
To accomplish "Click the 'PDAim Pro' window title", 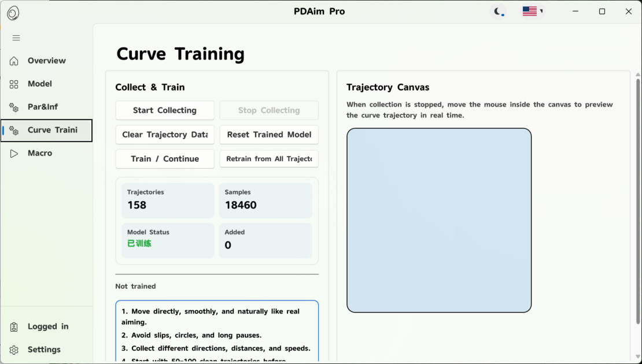I will click(x=319, y=12).
